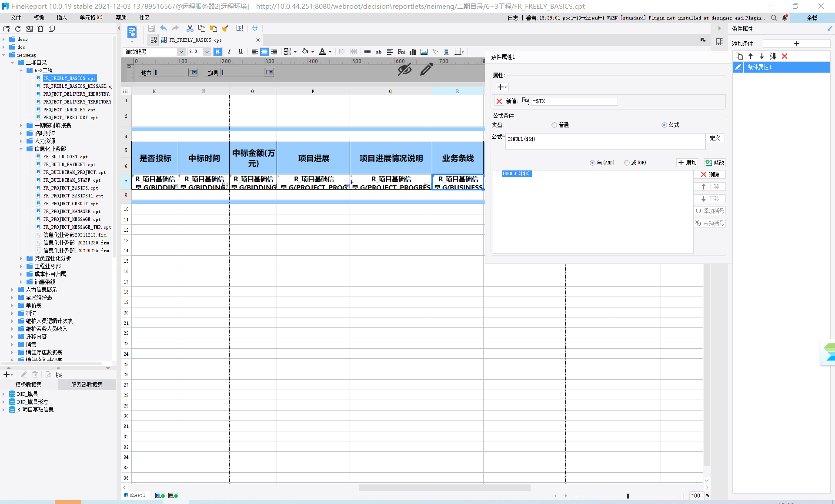Viewport: 835px width, 504px height.
Task: Open the 旗县 parameter combo box
Action: coord(270,73)
